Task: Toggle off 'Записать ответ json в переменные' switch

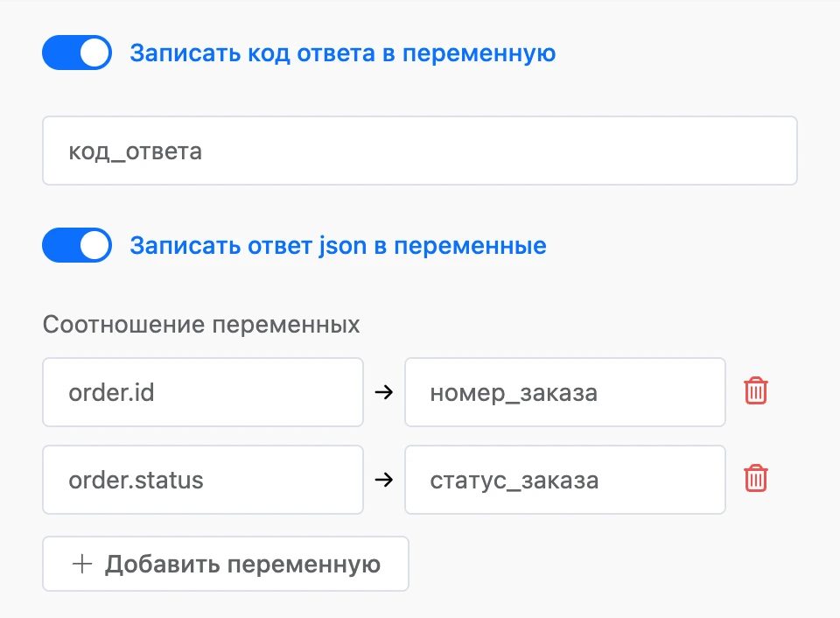Action: point(77,245)
